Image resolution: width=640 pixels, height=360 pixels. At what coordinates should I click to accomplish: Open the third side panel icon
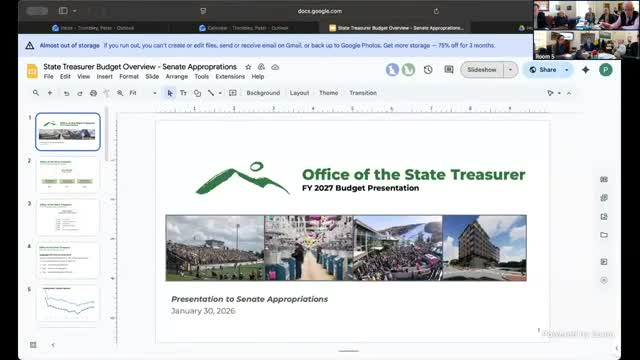(604, 216)
